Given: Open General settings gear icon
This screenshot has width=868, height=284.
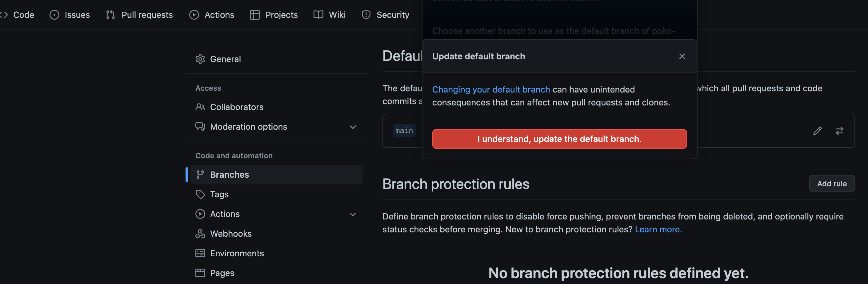Looking at the screenshot, I should click(200, 59).
